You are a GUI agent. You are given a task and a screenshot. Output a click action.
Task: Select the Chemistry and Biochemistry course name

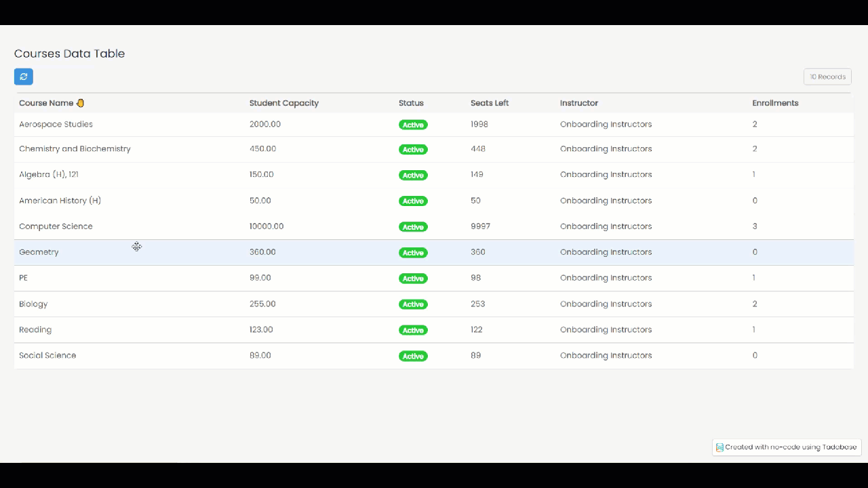tap(75, 148)
